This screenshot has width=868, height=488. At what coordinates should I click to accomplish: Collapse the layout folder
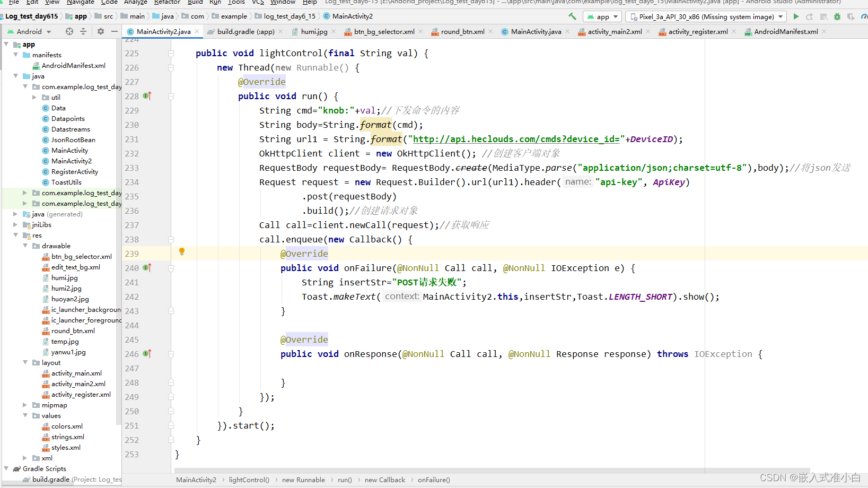tap(25, 362)
